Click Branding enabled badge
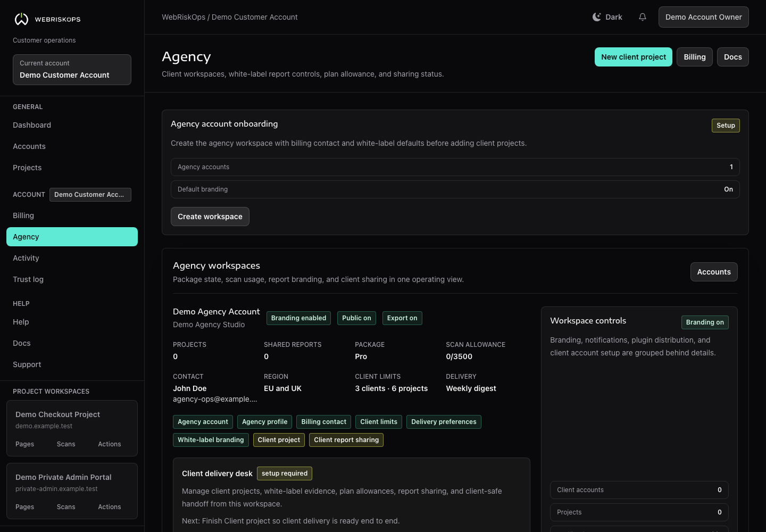Image resolution: width=766 pixels, height=532 pixels. pos(298,318)
